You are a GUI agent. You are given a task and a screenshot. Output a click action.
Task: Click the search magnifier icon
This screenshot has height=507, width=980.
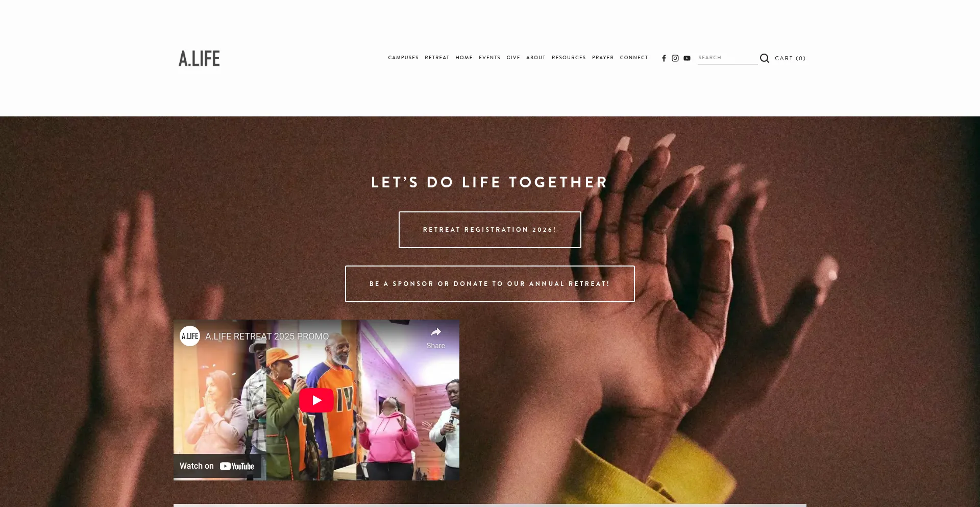pos(764,58)
